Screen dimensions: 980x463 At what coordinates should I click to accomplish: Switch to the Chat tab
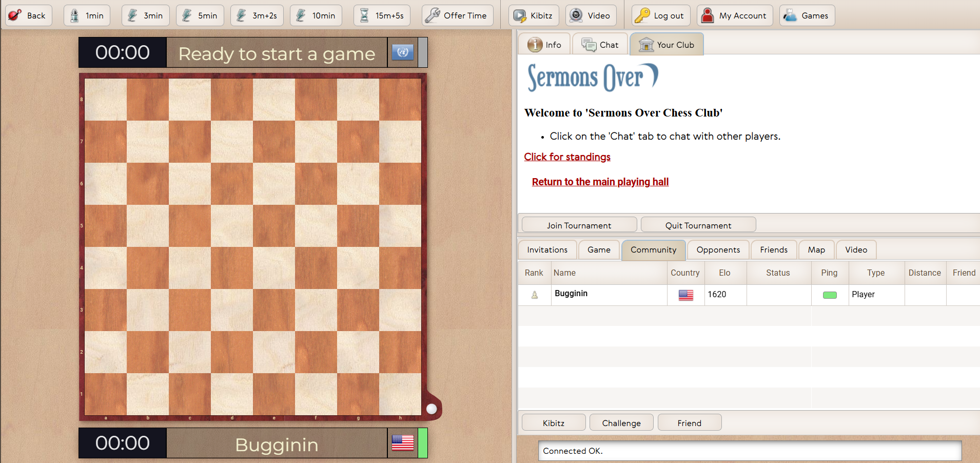point(600,45)
